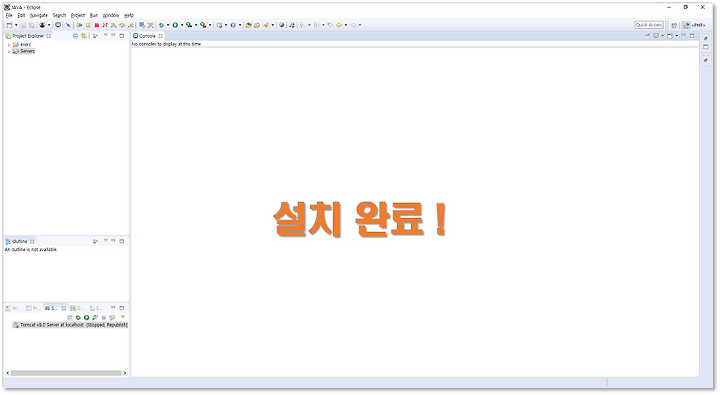
Task: Open the Navigate menu
Action: [39, 15]
